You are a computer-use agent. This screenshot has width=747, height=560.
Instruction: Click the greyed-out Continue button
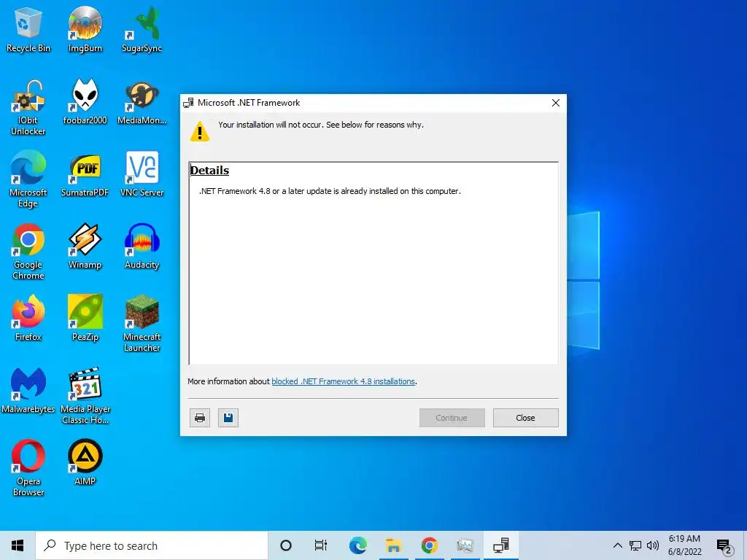(x=452, y=418)
